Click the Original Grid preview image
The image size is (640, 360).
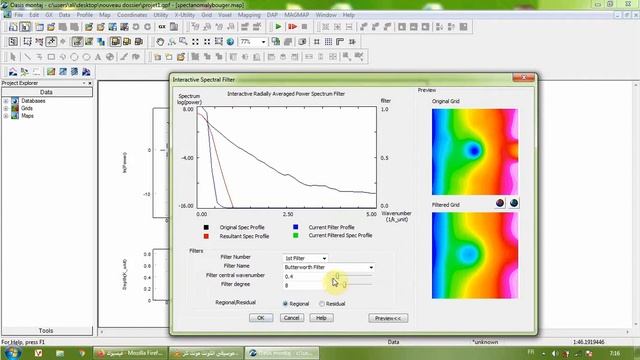(x=475, y=152)
